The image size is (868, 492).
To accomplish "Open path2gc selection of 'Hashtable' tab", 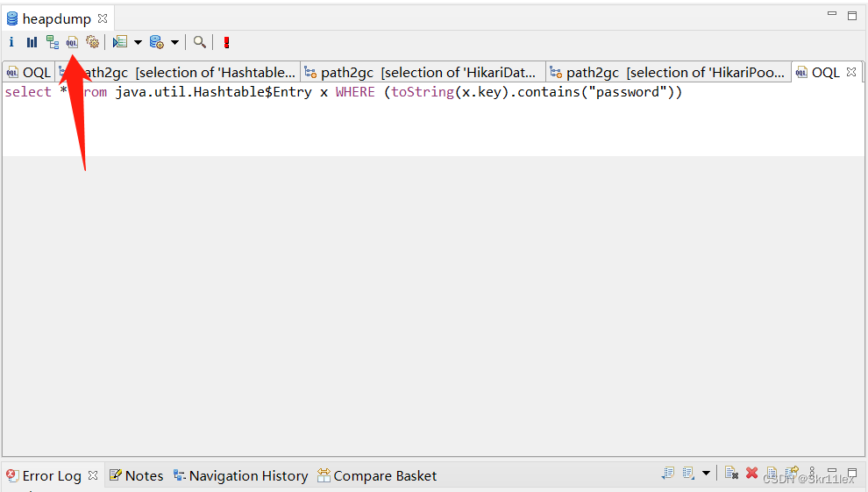I will (177, 73).
